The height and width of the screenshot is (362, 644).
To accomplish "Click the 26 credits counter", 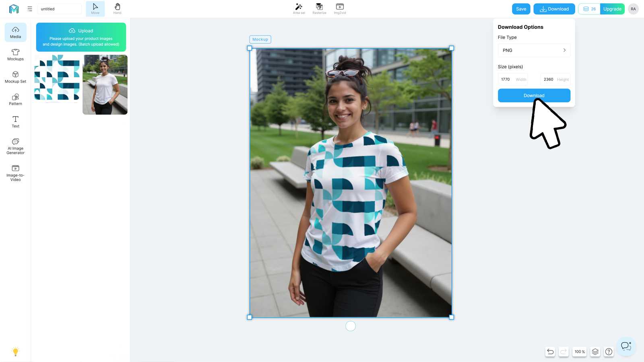I will pyautogui.click(x=589, y=9).
